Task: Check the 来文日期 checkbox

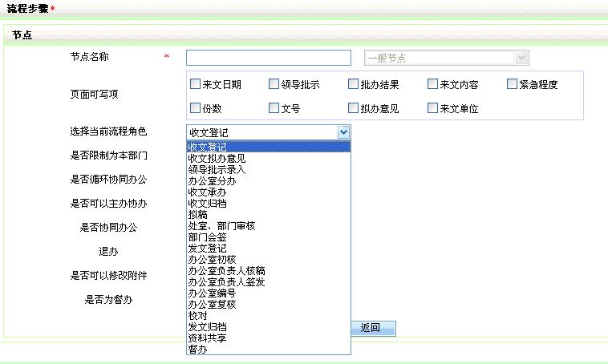Action: tap(195, 83)
